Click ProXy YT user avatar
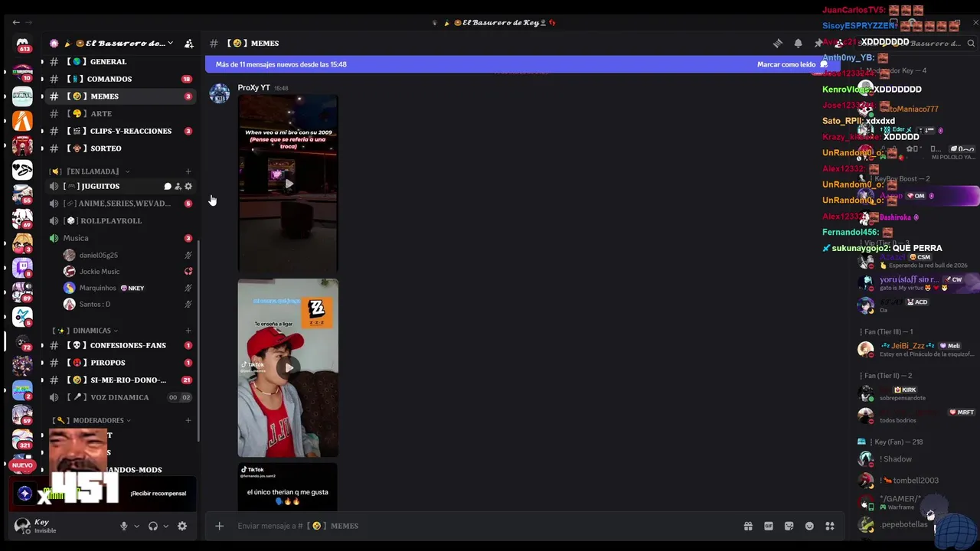980x551 pixels. click(x=220, y=93)
